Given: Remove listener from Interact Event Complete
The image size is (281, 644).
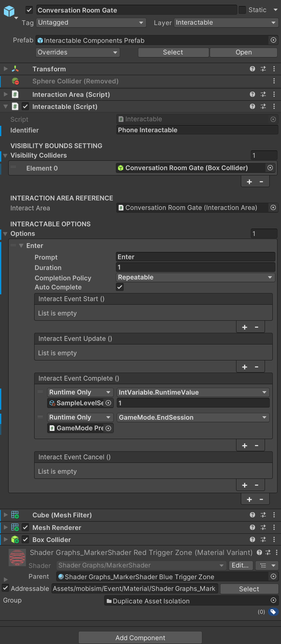Looking at the screenshot, I should click(256, 446).
